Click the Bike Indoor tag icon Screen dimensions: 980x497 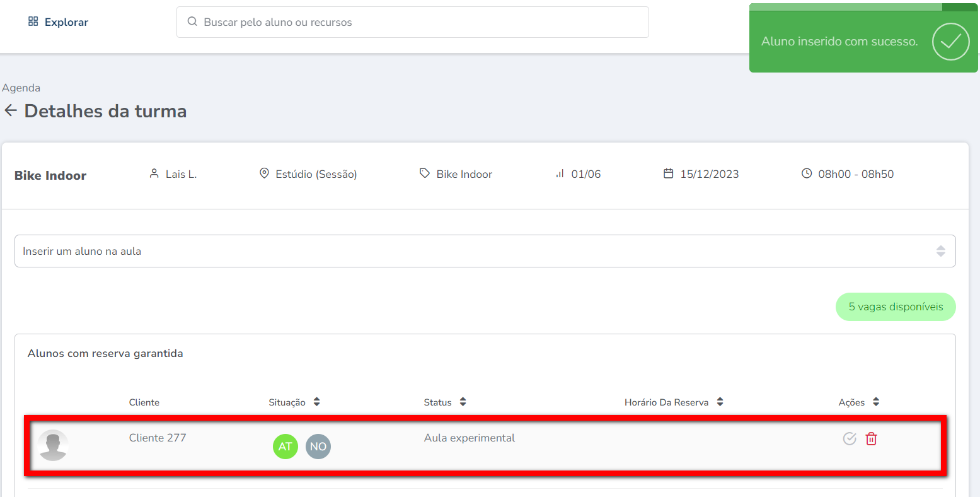pos(425,173)
